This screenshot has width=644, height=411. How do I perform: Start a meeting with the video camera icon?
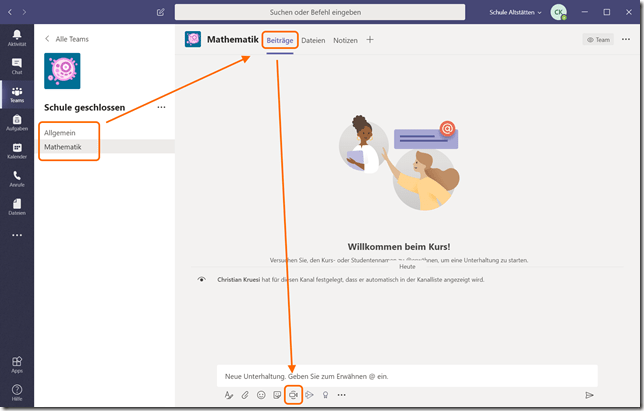click(x=294, y=395)
